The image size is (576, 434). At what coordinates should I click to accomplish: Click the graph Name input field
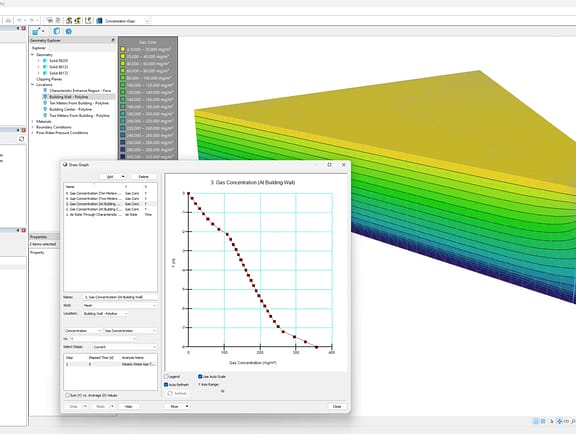click(x=120, y=297)
